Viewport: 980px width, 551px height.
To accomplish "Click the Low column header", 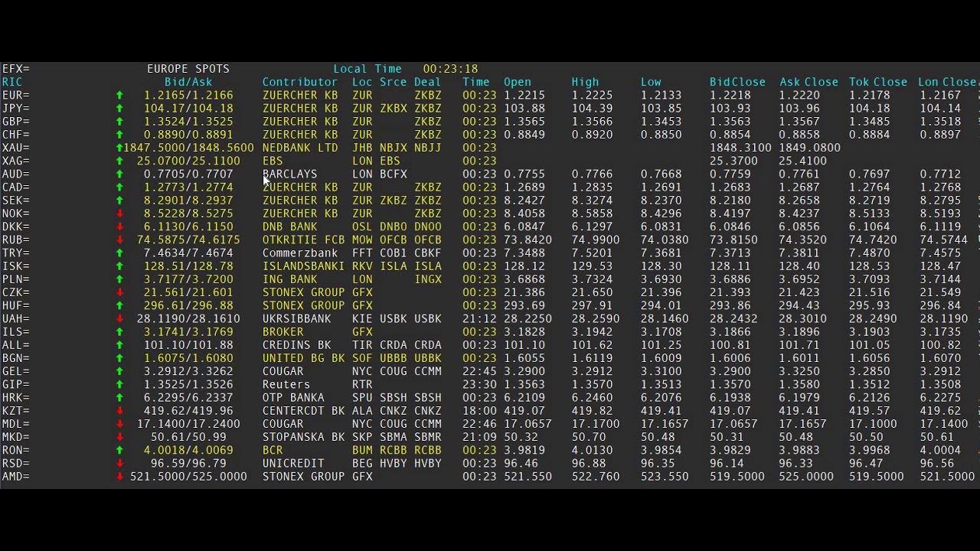I will click(651, 82).
